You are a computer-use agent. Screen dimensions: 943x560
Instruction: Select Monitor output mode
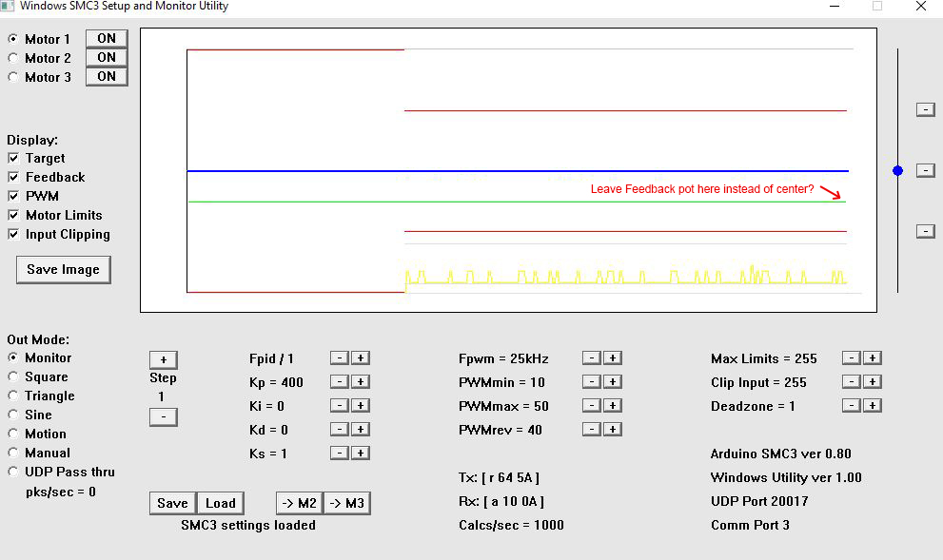(12, 357)
